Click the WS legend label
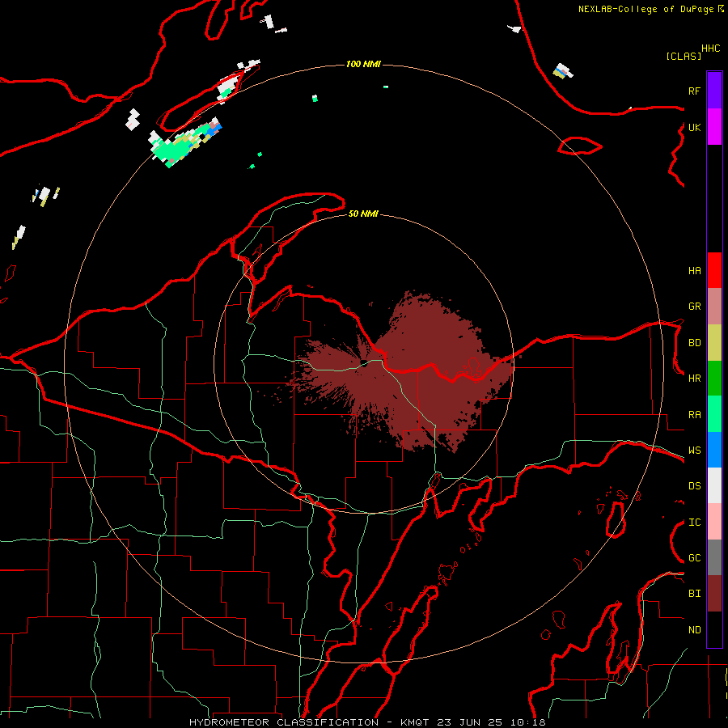The width and height of the screenshot is (728, 728). [694, 450]
